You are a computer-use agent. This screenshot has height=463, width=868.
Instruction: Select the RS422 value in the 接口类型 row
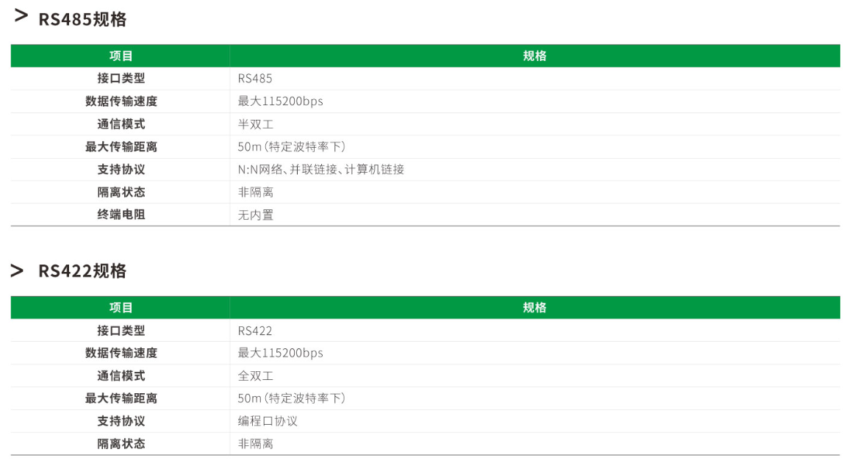[x=255, y=331]
